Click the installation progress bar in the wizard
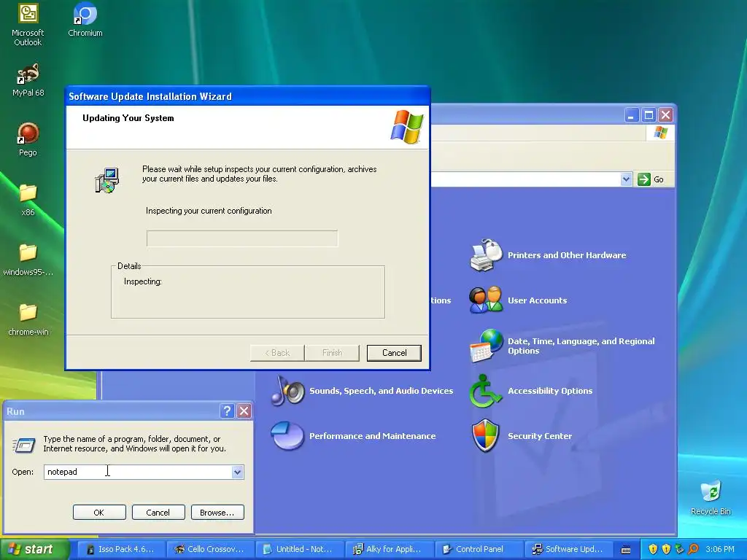Image resolution: width=747 pixels, height=560 pixels. point(242,238)
